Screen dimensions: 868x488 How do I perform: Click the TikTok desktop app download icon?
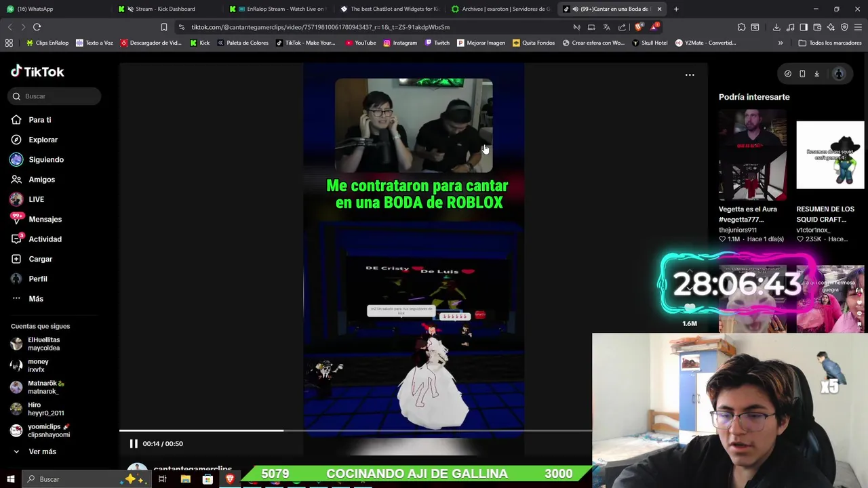817,74
